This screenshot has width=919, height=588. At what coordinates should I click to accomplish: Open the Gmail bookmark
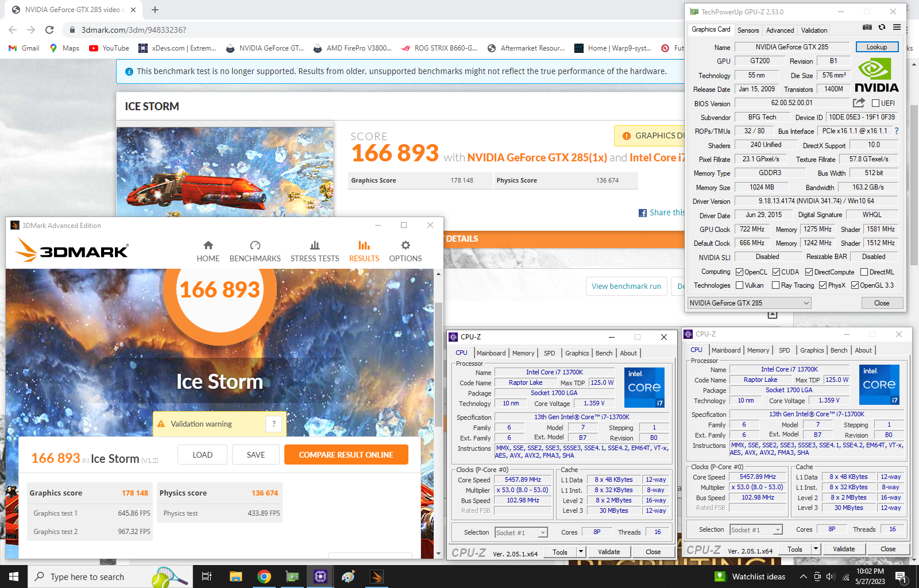pos(24,48)
